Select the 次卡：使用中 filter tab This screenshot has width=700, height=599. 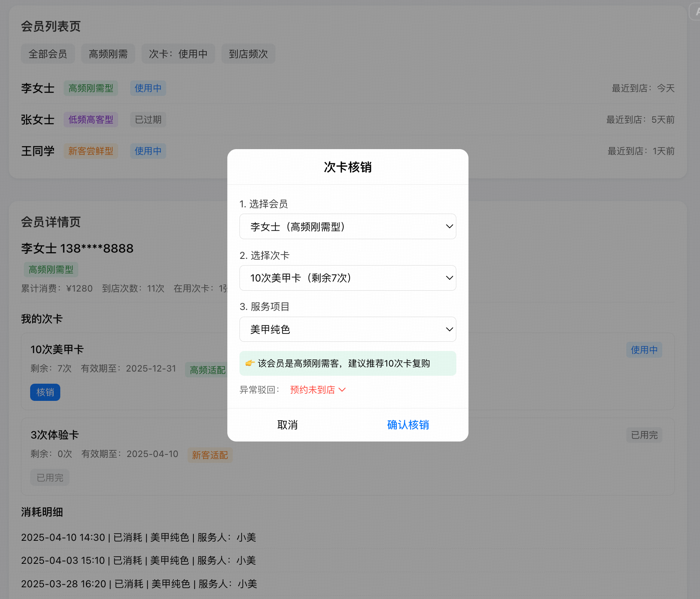click(178, 54)
